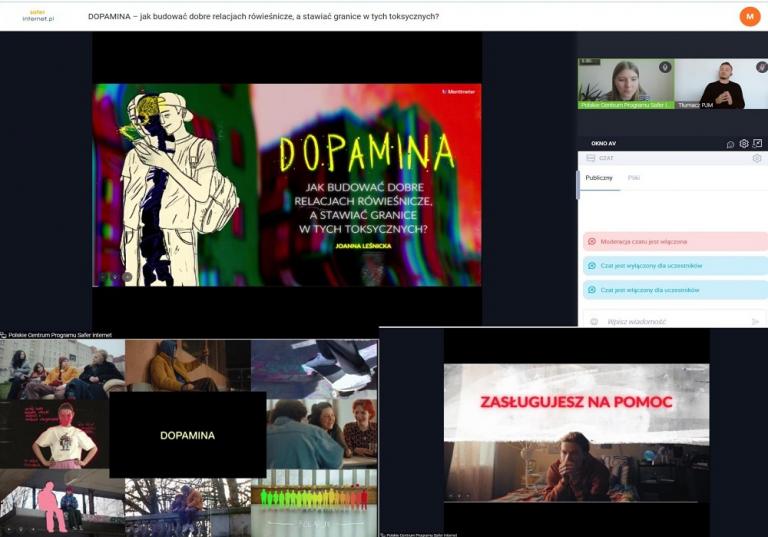Click the black DOPAMINA title card

(x=188, y=435)
